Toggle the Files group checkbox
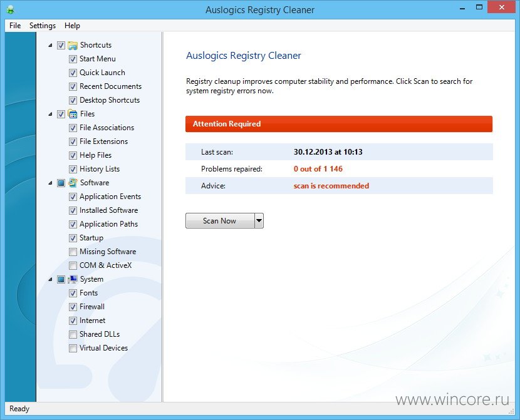Screen dimensions: 520x420 [61, 115]
